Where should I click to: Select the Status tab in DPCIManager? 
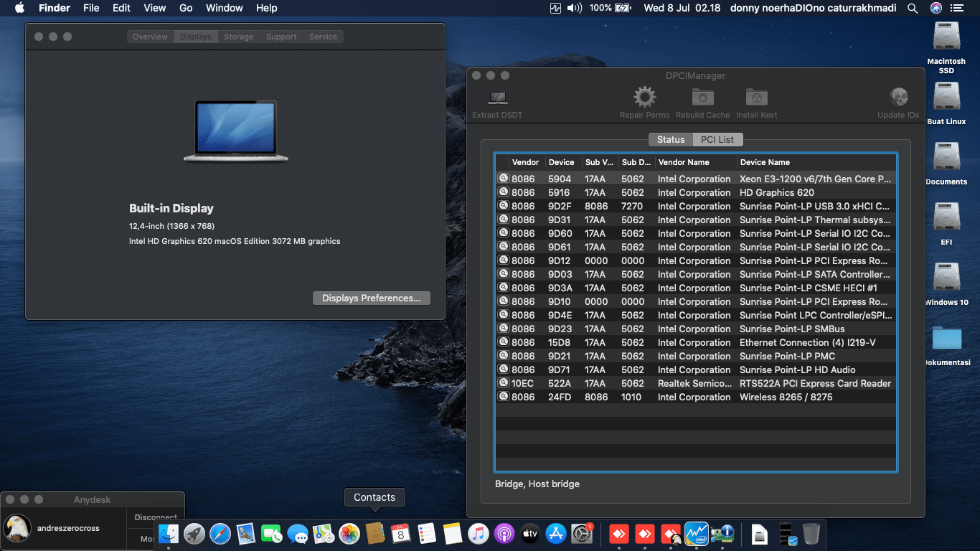tap(671, 139)
